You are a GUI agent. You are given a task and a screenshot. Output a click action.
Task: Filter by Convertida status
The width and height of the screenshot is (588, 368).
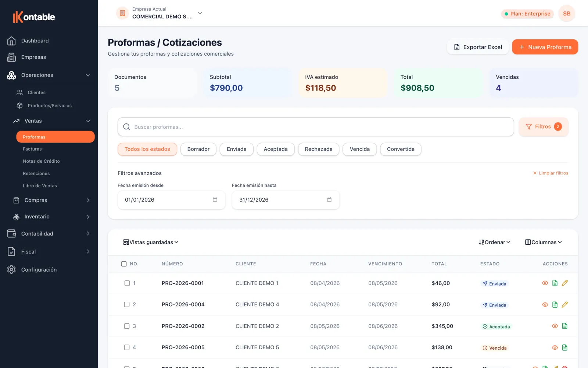(401, 149)
